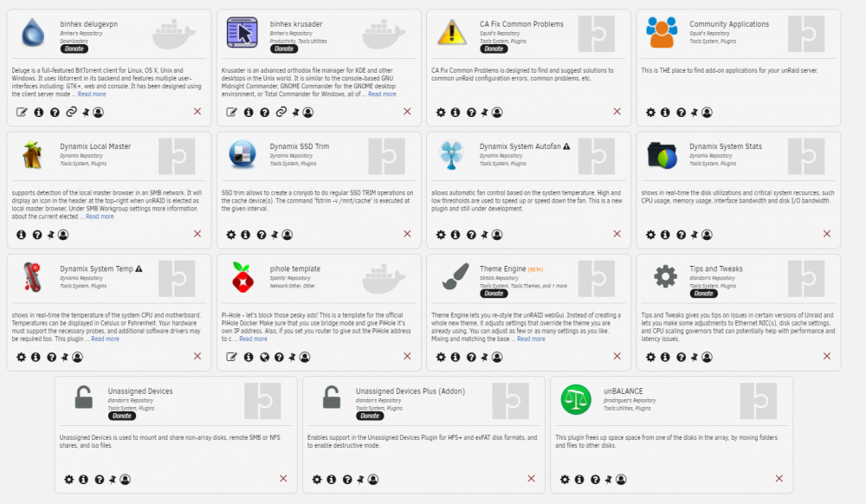Click the Donate button under Unassigned Devices title

point(122,417)
